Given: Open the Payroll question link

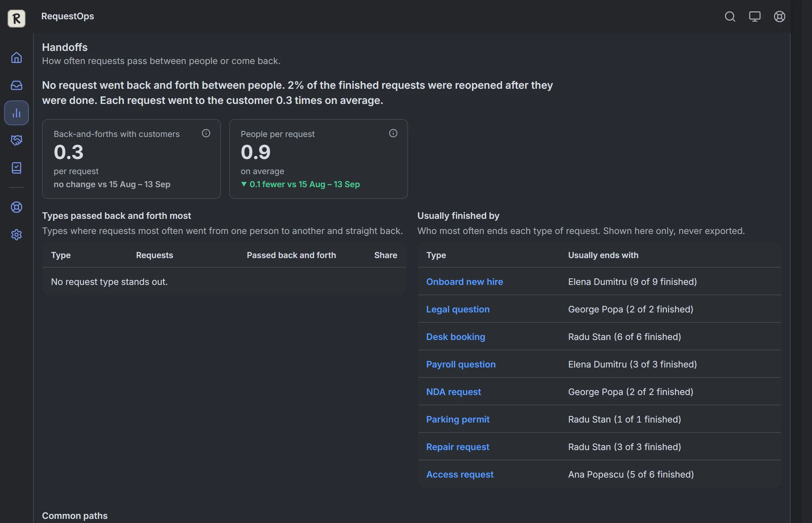Looking at the screenshot, I should (x=461, y=364).
